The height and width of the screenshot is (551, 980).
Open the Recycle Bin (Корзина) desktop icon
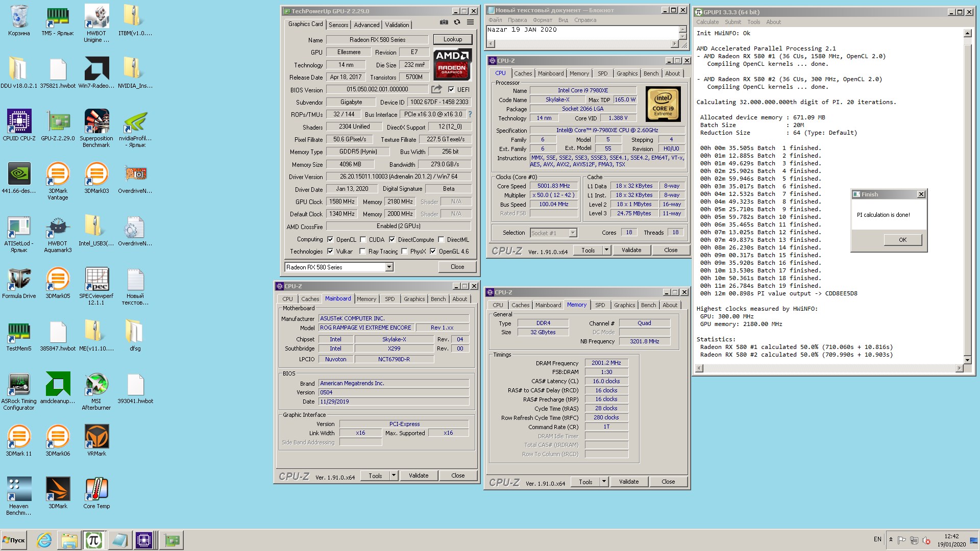click(x=19, y=21)
